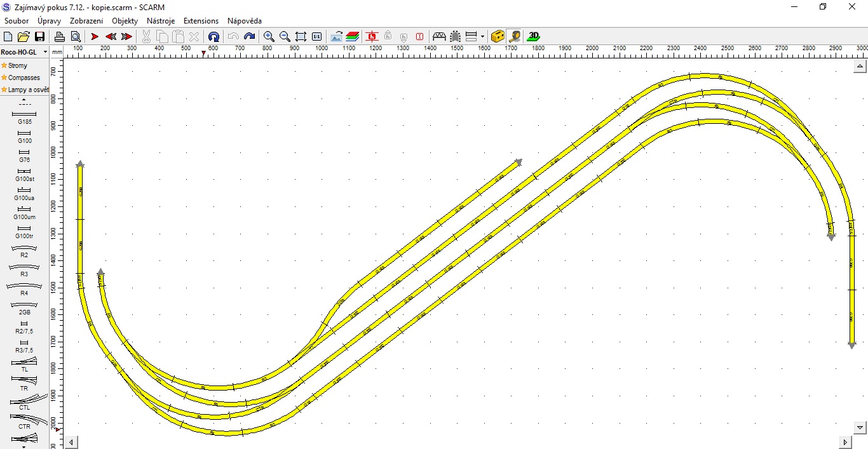Open the Roco-HO-GL library dropdown
The width and height of the screenshot is (868, 449).
45,52
